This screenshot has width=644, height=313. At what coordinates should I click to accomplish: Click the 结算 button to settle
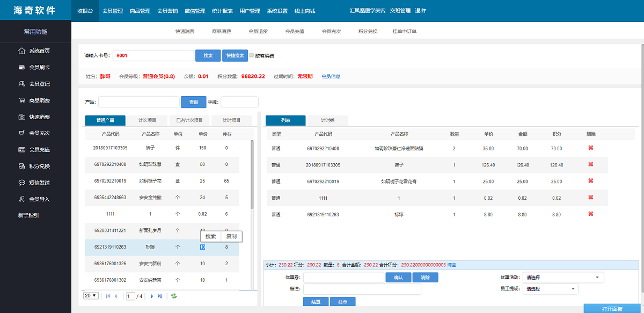tap(315, 301)
